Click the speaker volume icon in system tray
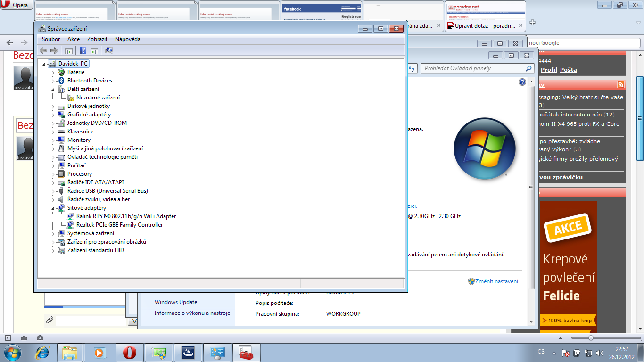The image size is (644, 362). 600,353
